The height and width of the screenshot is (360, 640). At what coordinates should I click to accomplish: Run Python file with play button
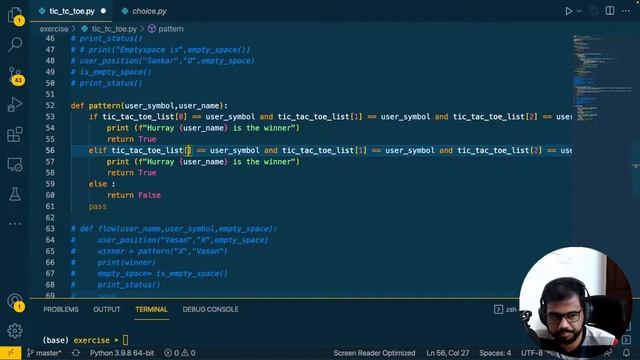(x=568, y=11)
